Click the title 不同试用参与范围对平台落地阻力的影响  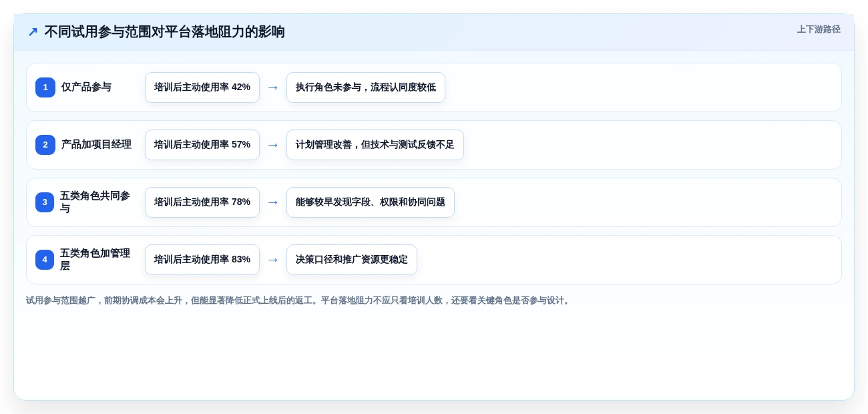tap(164, 32)
